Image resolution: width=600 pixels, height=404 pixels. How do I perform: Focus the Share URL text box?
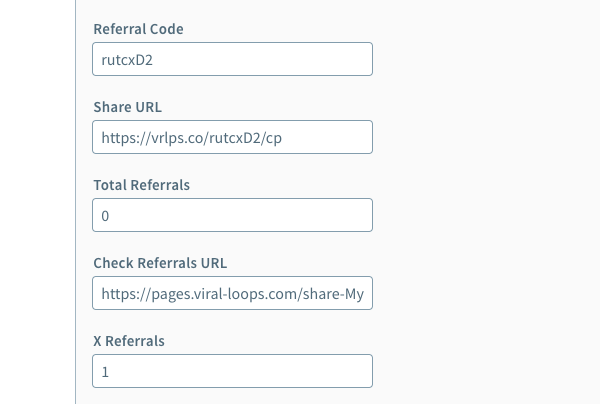[x=232, y=137]
